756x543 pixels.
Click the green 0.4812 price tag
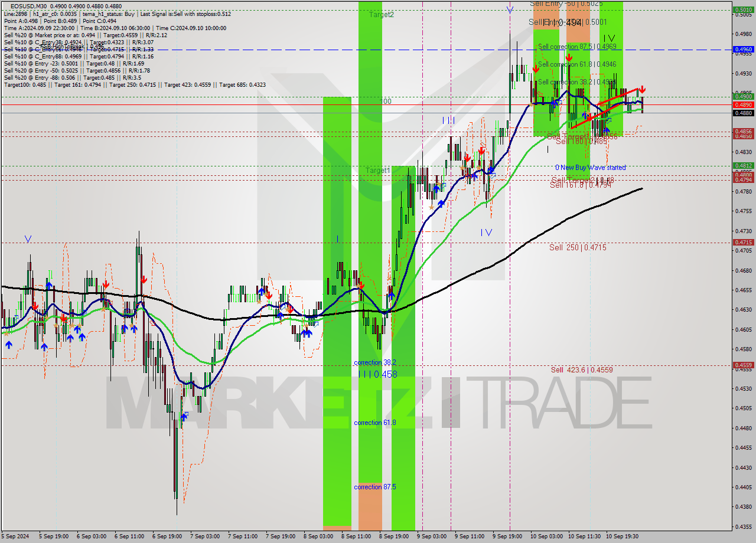point(743,165)
